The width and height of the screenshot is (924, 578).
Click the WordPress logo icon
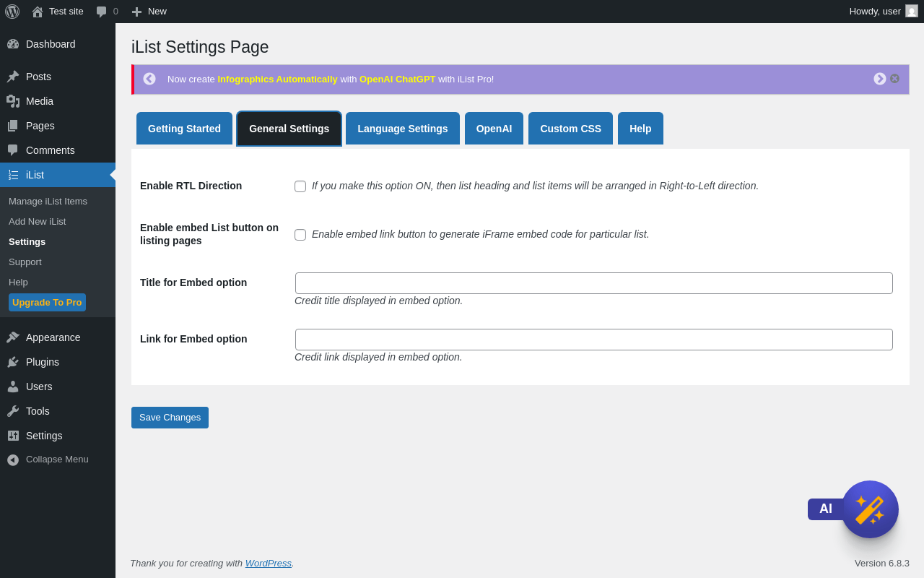[12, 12]
